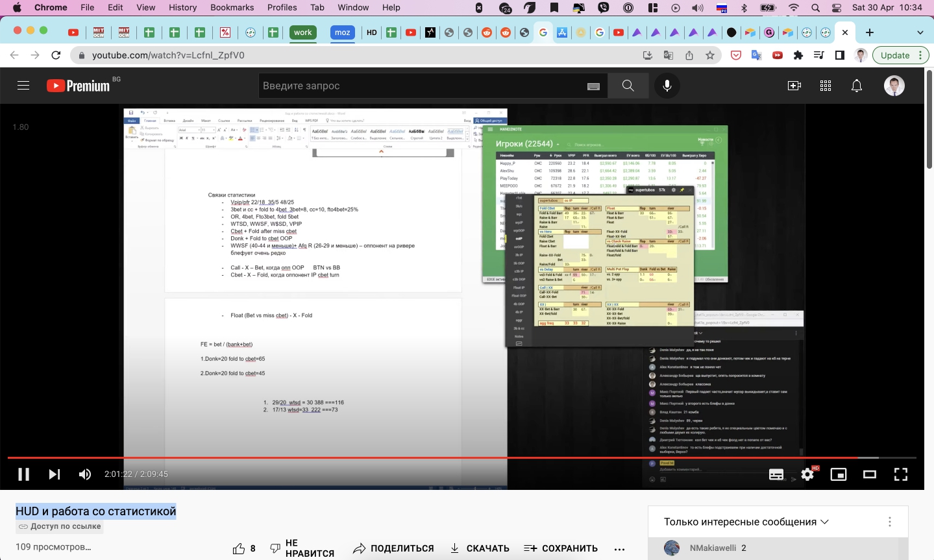
Task: Open the File menu
Action: [x=87, y=8]
